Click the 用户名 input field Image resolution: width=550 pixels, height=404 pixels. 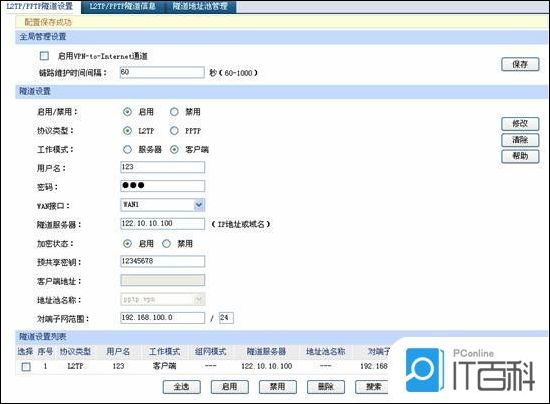point(162,167)
